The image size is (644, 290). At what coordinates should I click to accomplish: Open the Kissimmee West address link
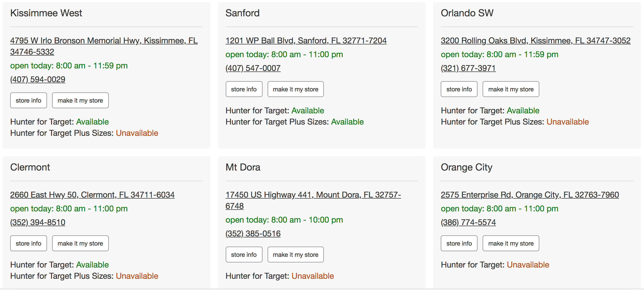tap(104, 46)
